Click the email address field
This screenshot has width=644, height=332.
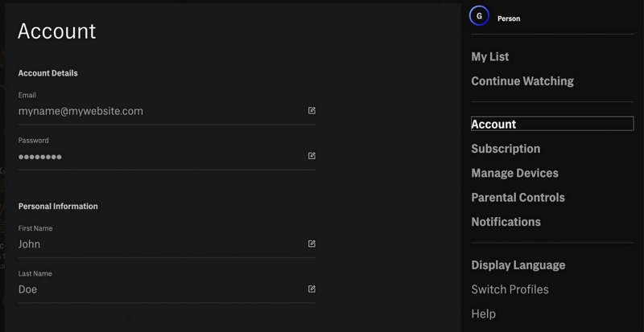[80, 111]
